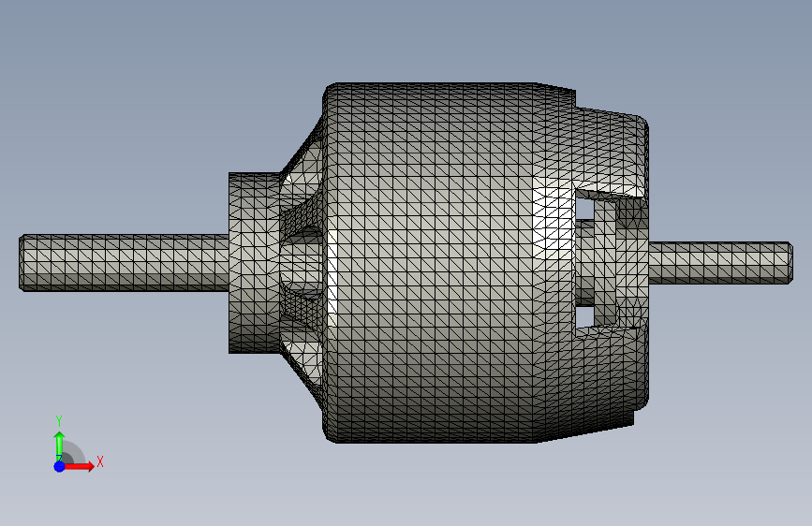This screenshot has height=526, width=812.
Task: Select the right shaft of the model
Action: point(720,263)
